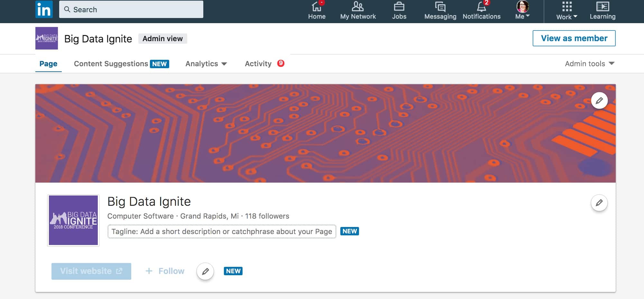Click the large Big Data Ignite logo

coord(73,220)
